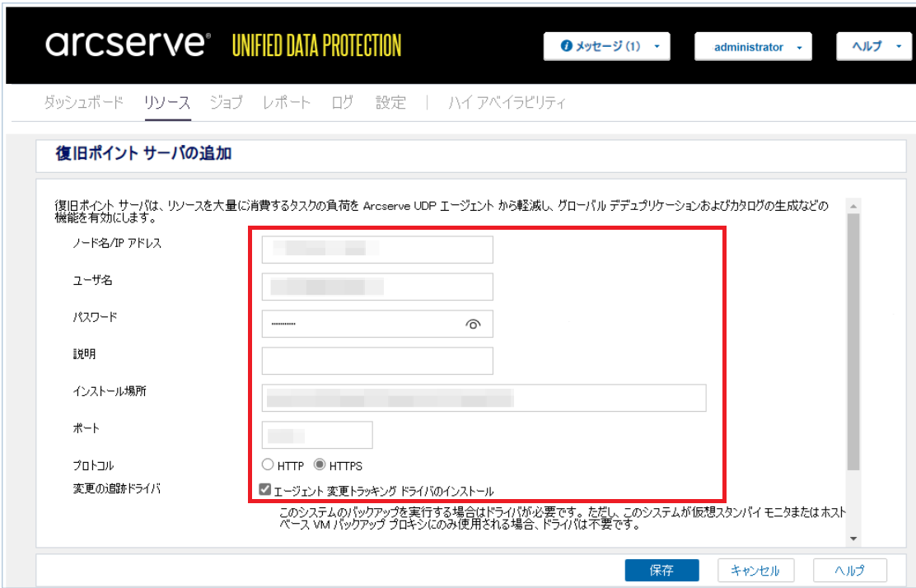Click the scroll up arrow of the form
Viewport: 916px width, 588px height.
point(853,206)
